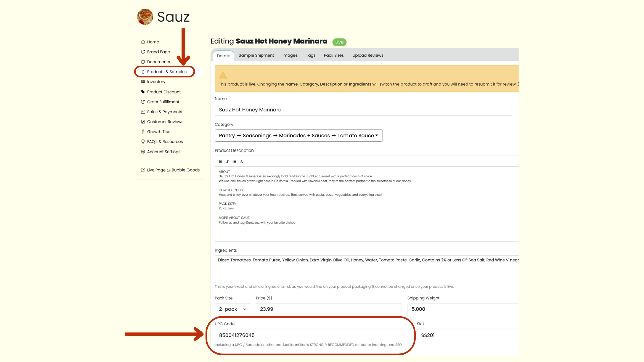Click the Product Discount tag icon
The height and width of the screenshot is (362, 644).
point(143,92)
